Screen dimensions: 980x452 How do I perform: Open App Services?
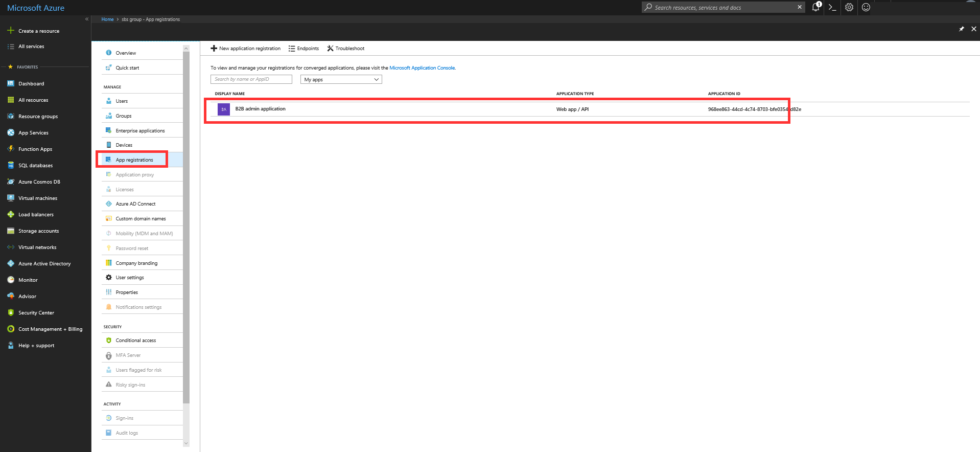(x=33, y=133)
